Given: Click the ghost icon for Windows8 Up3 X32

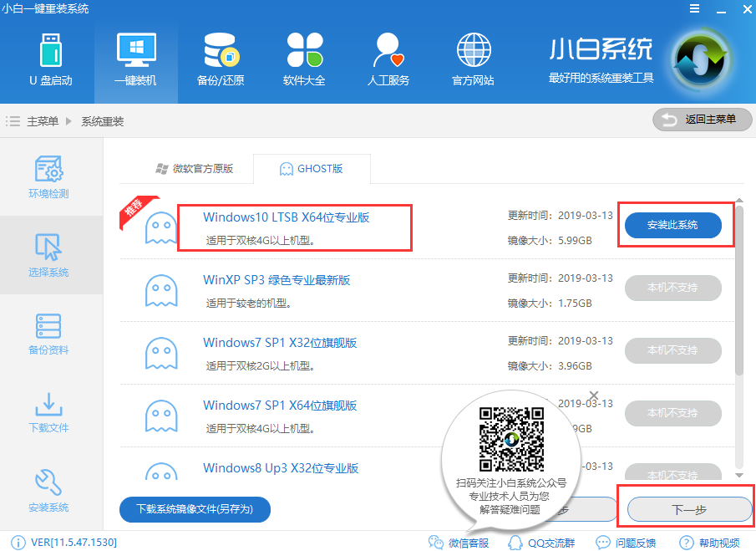Looking at the screenshot, I should [x=161, y=472].
